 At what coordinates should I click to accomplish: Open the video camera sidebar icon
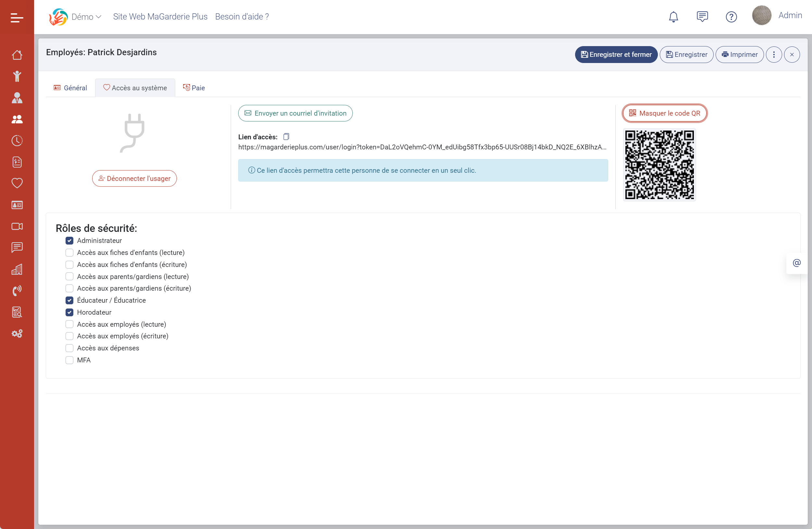[17, 226]
